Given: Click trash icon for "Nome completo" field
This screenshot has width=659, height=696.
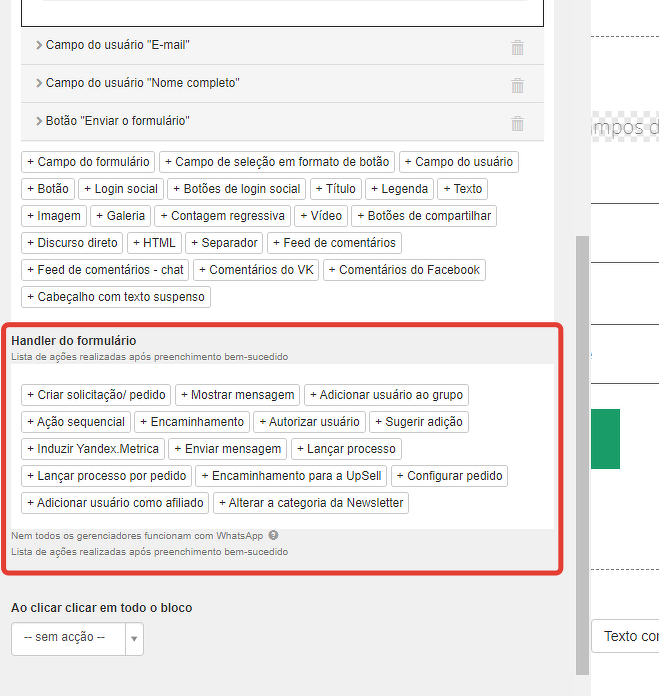Looking at the screenshot, I should point(517,85).
